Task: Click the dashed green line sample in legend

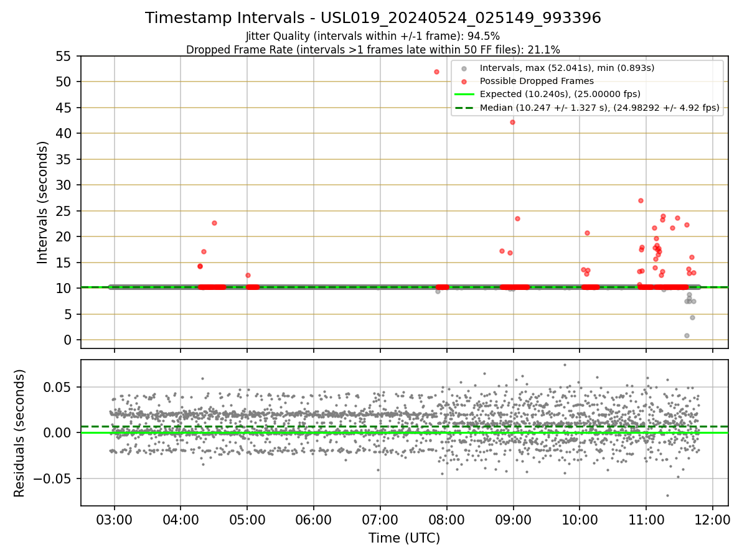Action: (x=464, y=108)
